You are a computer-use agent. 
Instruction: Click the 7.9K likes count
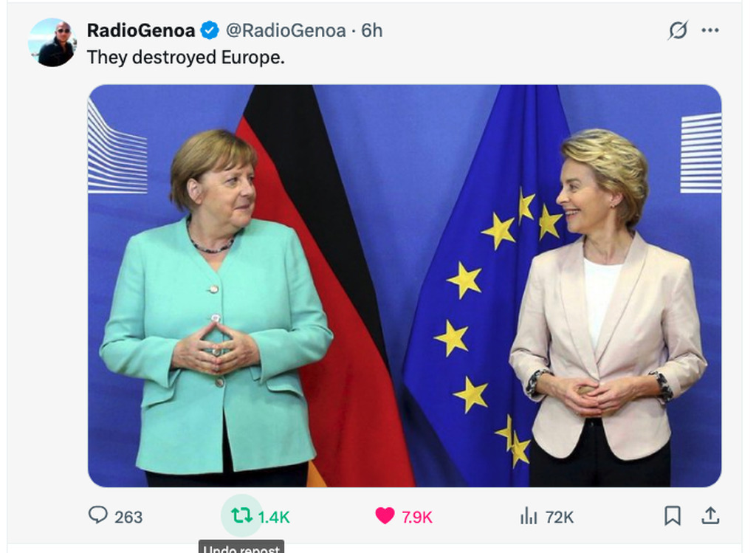tap(416, 518)
